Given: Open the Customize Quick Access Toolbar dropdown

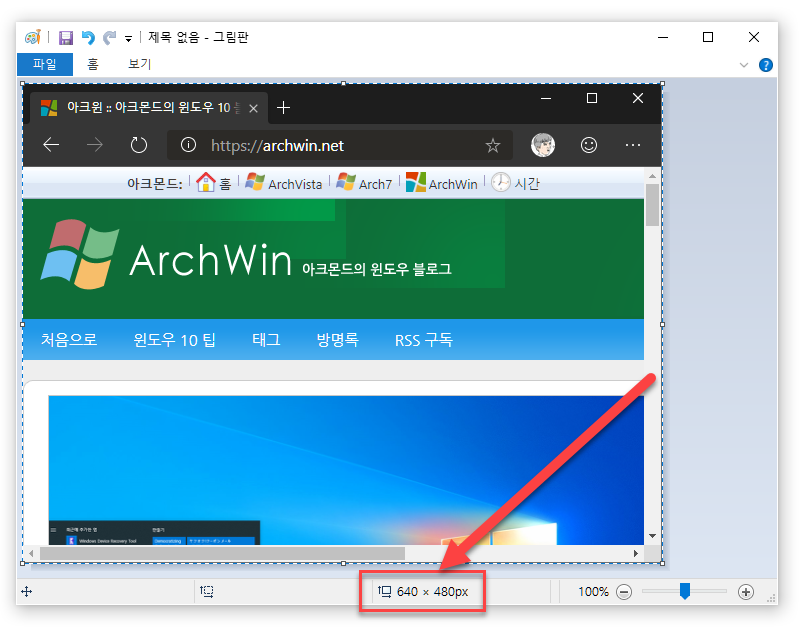Looking at the screenshot, I should click(129, 39).
